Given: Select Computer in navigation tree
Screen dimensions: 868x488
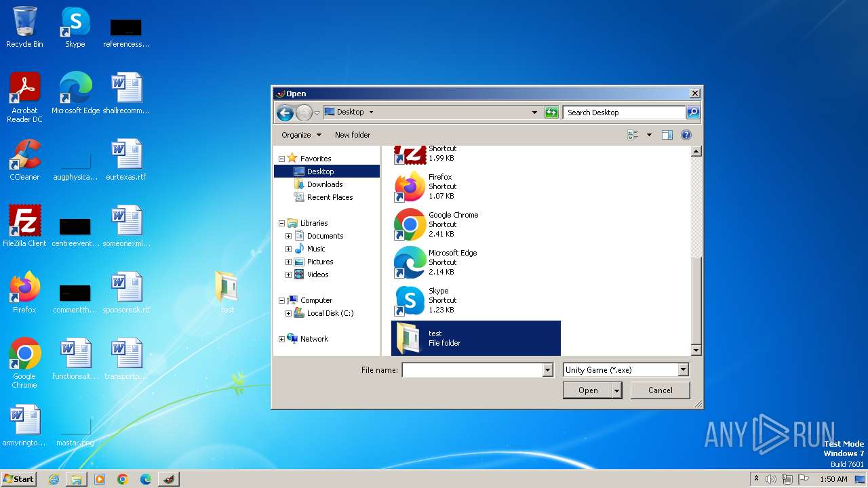Looking at the screenshot, I should click(x=316, y=300).
